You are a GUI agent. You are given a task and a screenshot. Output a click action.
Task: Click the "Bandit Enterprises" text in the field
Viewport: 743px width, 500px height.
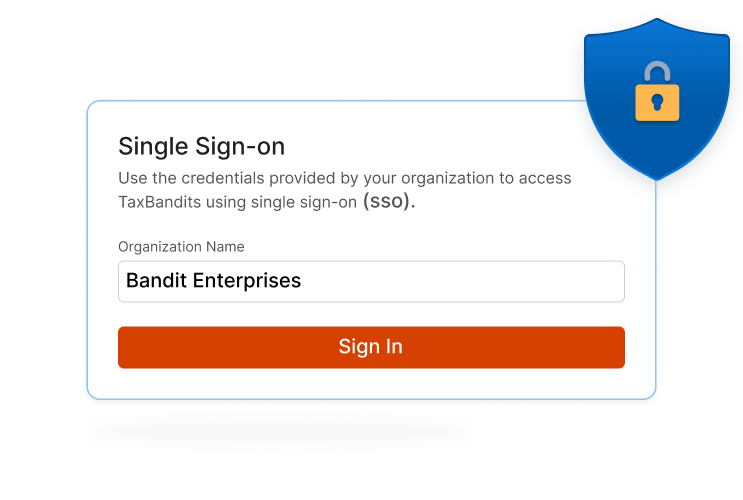(213, 281)
